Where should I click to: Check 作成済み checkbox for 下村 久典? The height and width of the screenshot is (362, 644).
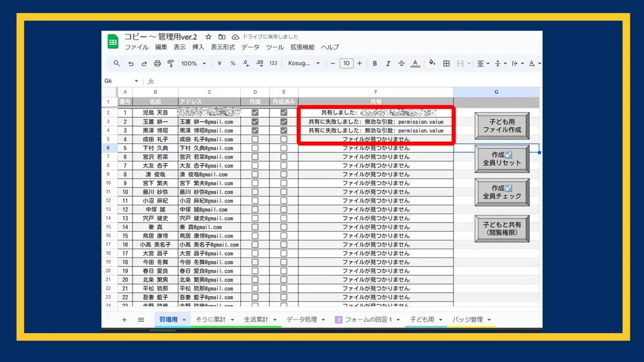[284, 148]
